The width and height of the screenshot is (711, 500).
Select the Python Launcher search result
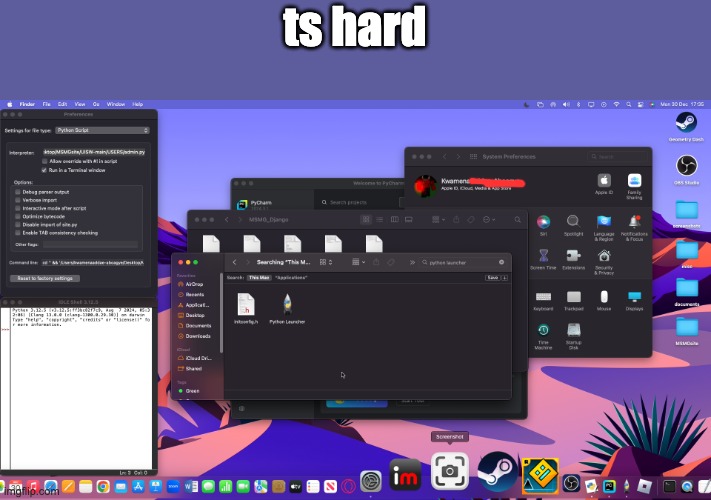[x=287, y=308]
